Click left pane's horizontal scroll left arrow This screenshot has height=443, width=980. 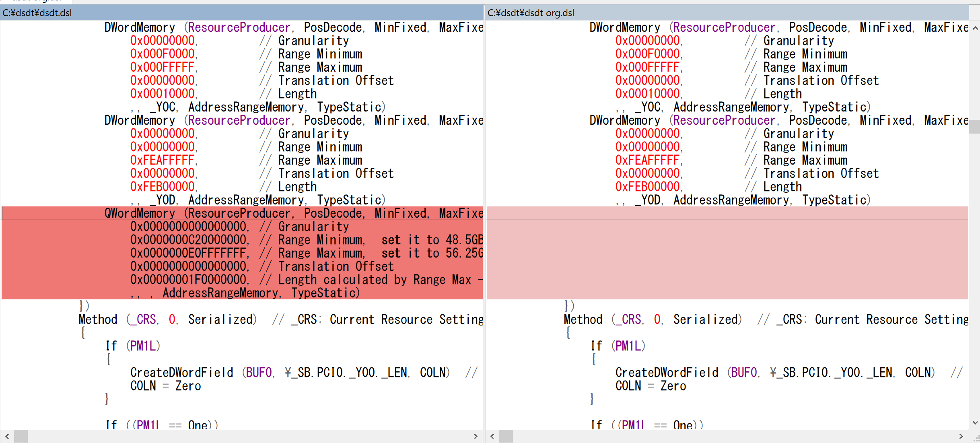7,436
